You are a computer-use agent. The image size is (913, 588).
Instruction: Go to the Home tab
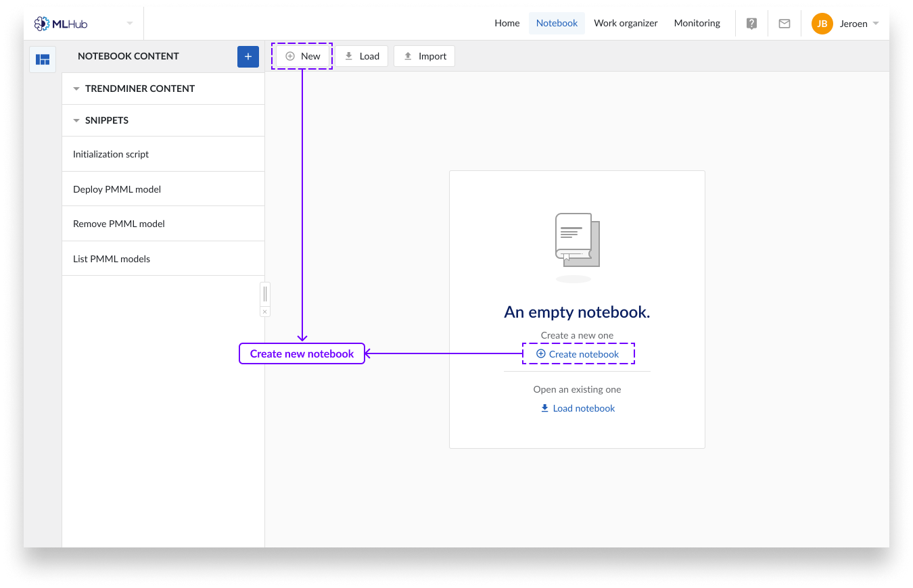pos(507,23)
